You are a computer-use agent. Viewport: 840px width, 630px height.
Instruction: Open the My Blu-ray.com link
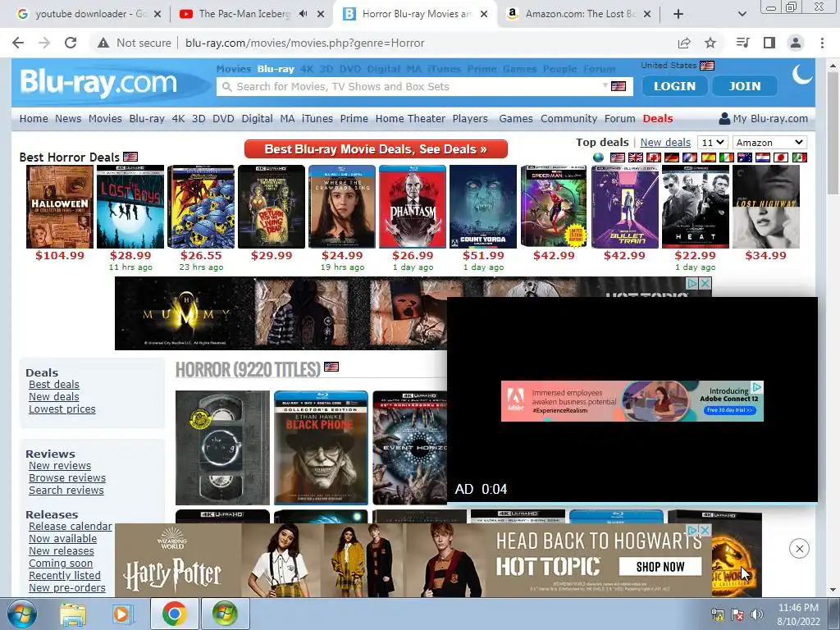tap(764, 118)
